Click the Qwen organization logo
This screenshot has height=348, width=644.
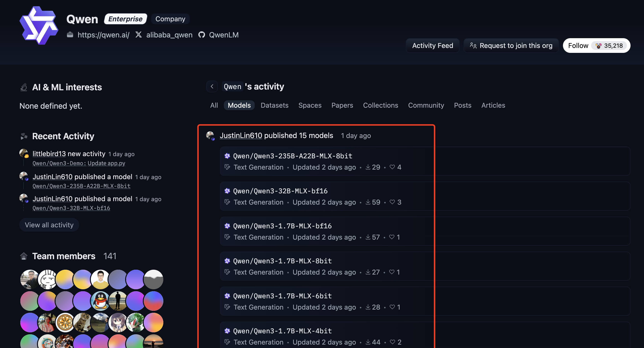(x=39, y=25)
